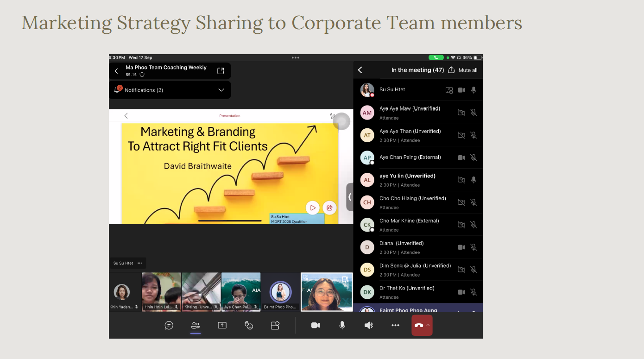This screenshot has width=644, height=359.
Task: Expand the Notifications (2) chevron
Action: point(221,90)
